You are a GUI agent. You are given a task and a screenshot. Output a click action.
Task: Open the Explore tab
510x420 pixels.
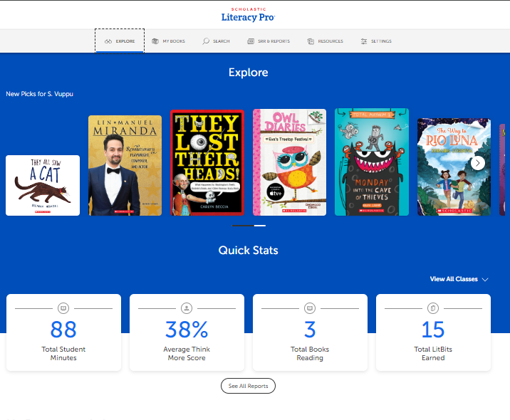pos(120,41)
